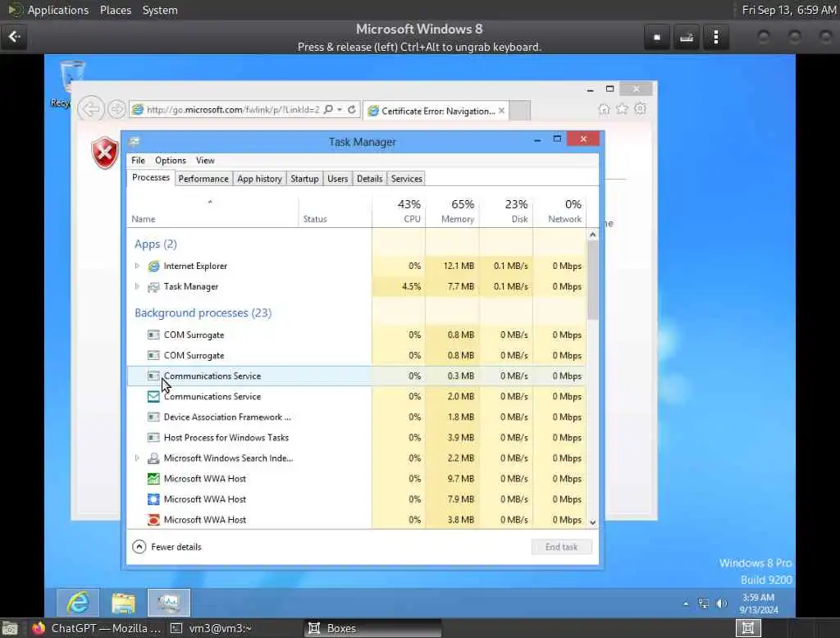Click the IE back navigation button
Image resolution: width=840 pixels, height=638 pixels.
(91, 109)
